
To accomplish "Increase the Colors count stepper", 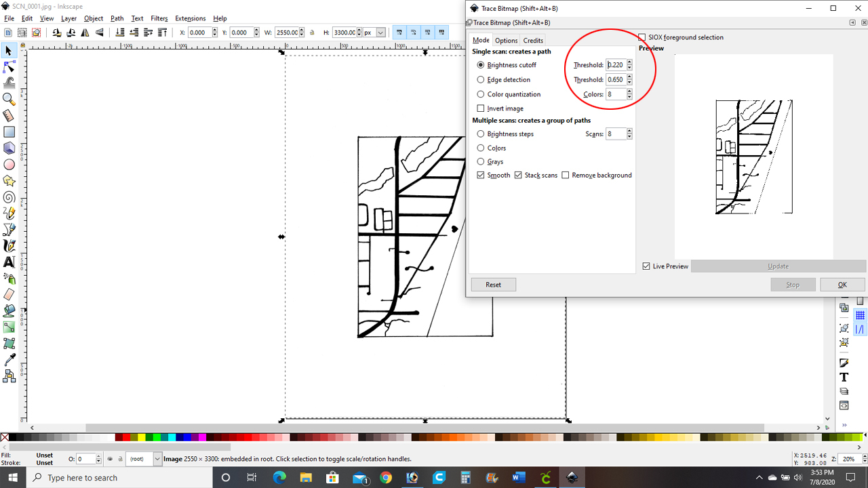I will tap(629, 92).
